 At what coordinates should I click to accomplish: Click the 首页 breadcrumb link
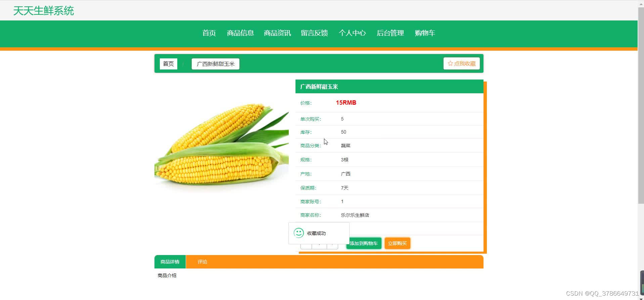pos(169,64)
